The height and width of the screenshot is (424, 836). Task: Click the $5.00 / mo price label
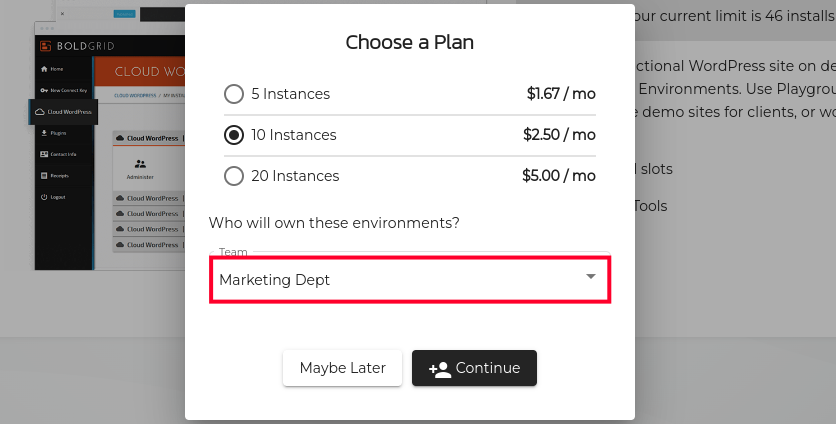558,176
